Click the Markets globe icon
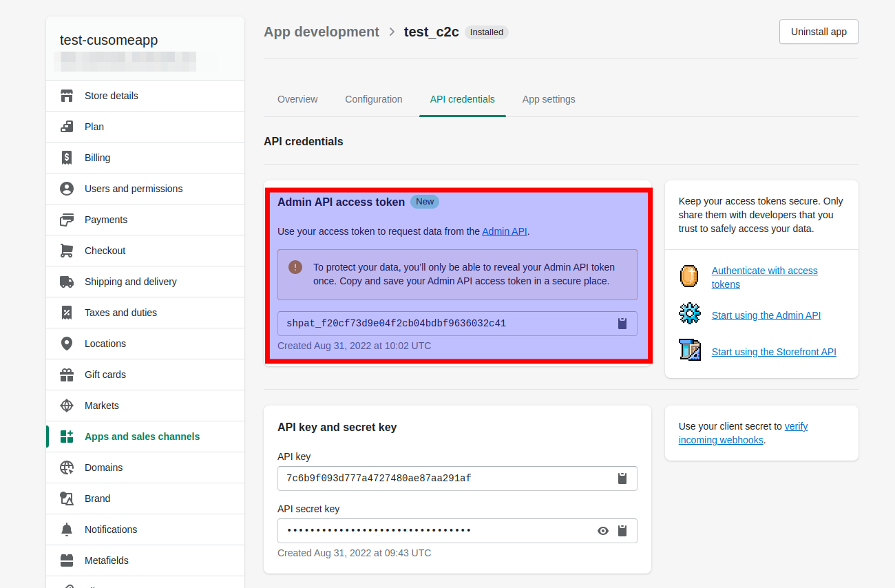895x588 pixels. click(67, 406)
